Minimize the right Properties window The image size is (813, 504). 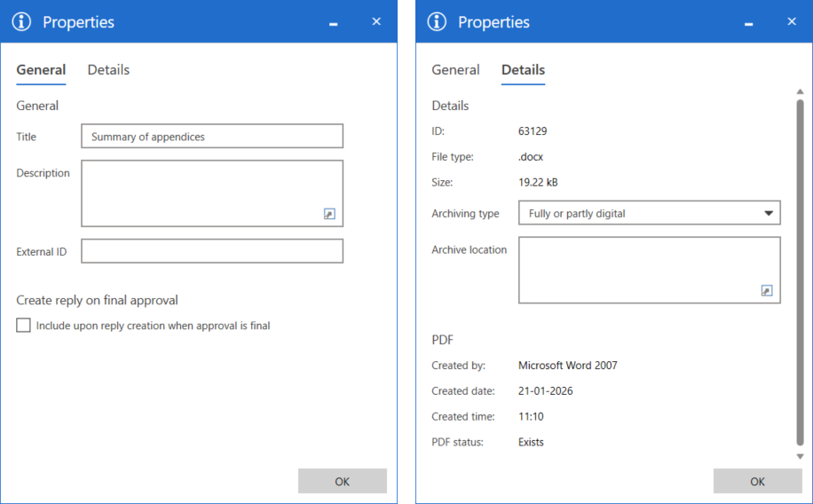click(x=749, y=24)
